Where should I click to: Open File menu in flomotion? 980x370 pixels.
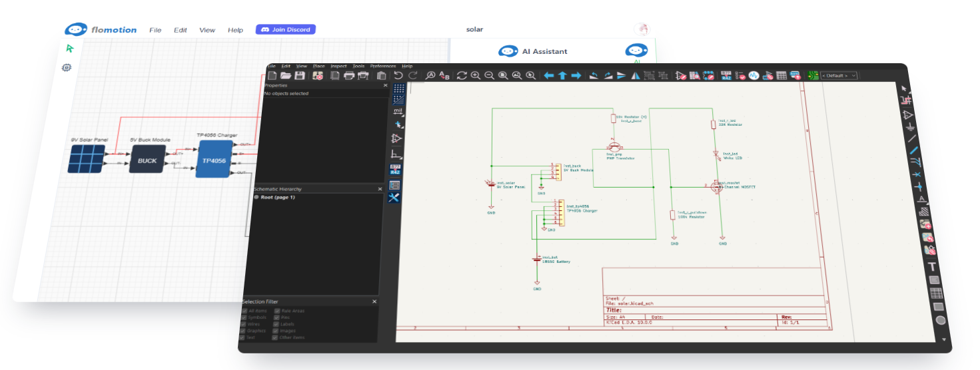pos(155,30)
